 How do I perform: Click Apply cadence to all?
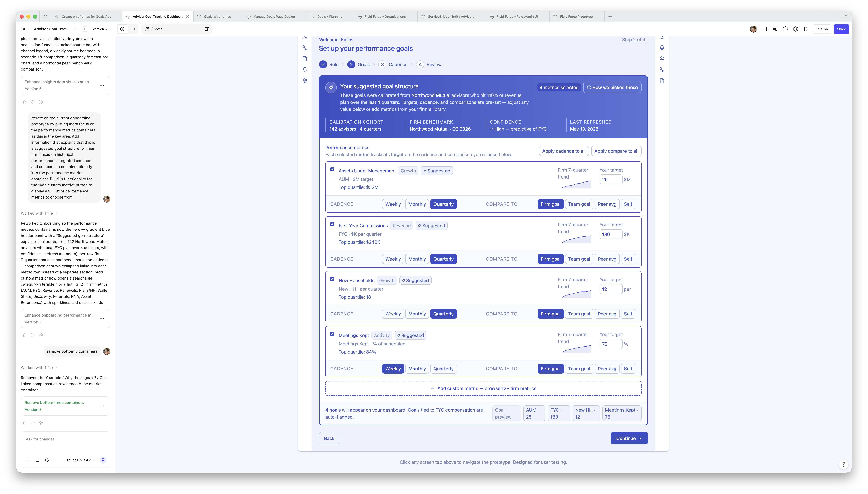click(564, 151)
